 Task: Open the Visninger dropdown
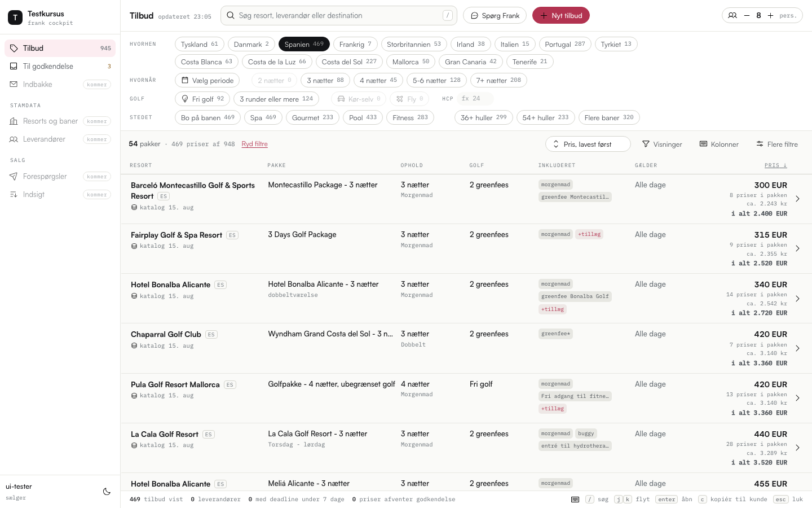click(x=662, y=144)
